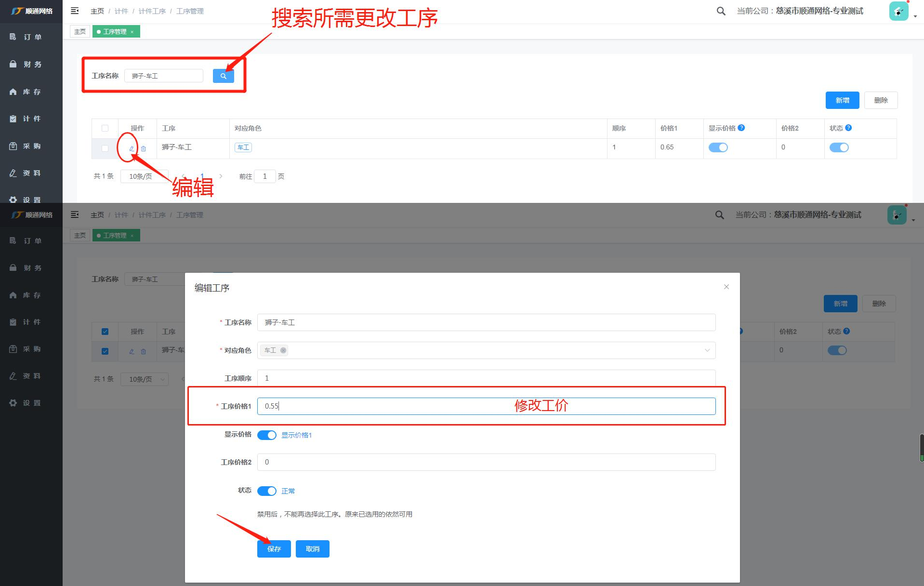The width and height of the screenshot is (924, 586).
Task: Toggle 显示价格 switch in edit dialog
Action: point(266,435)
